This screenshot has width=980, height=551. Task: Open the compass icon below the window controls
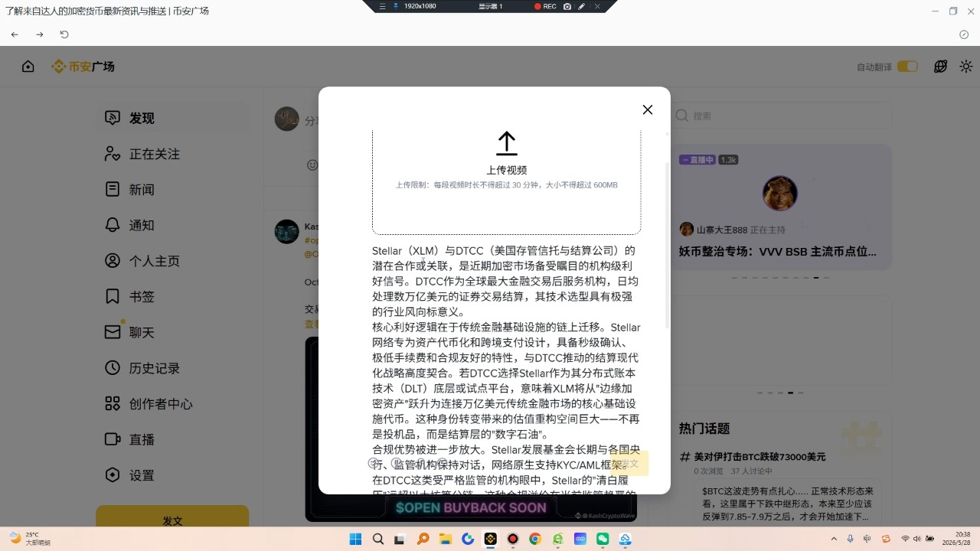(x=964, y=34)
